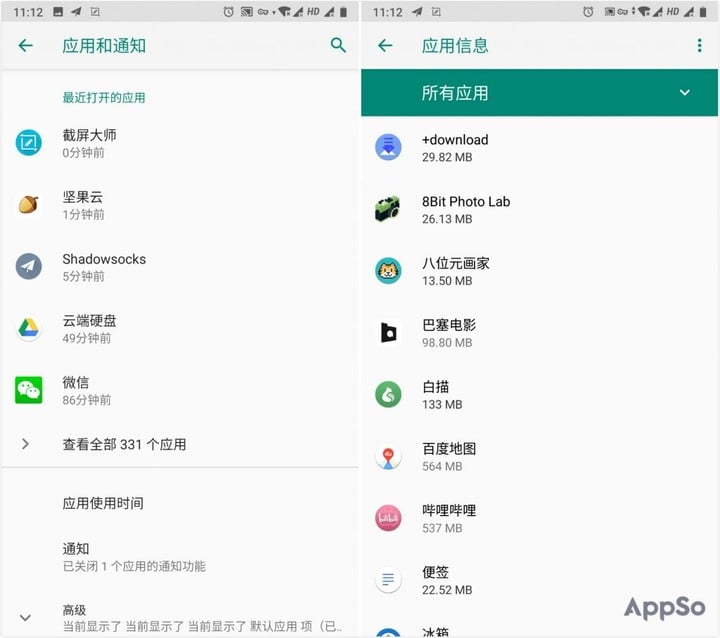Select 白描 app name
Screen dimensions: 720x638
point(435,387)
